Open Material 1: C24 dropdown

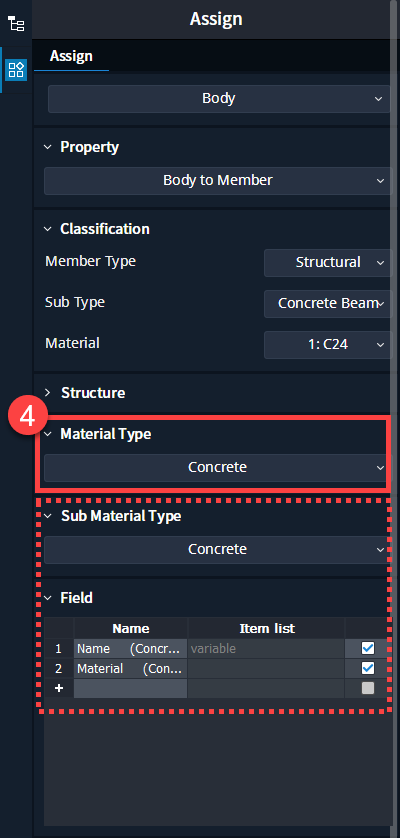pyautogui.click(x=328, y=345)
